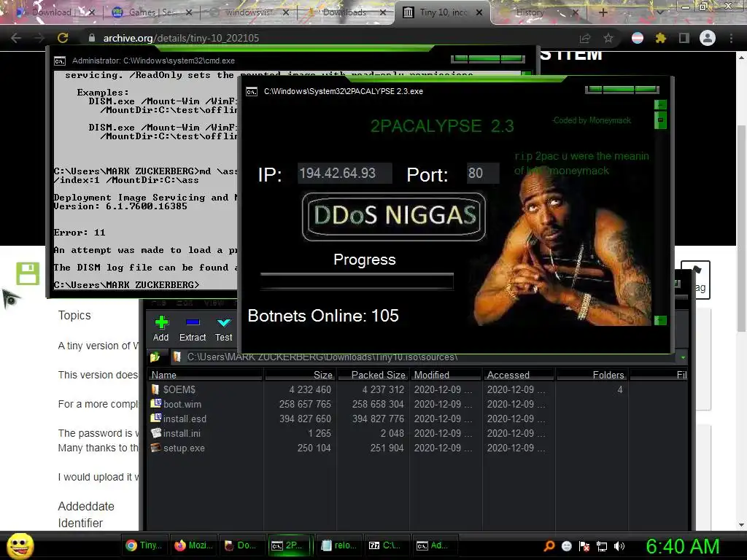Click the Add icon in 7-Zip toolbar
747x560 pixels.
pos(161,322)
